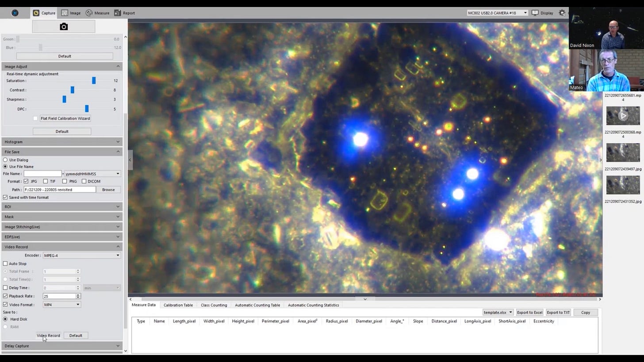The image size is (644, 362).
Task: Click Export to Excel button
Action: [x=529, y=312]
